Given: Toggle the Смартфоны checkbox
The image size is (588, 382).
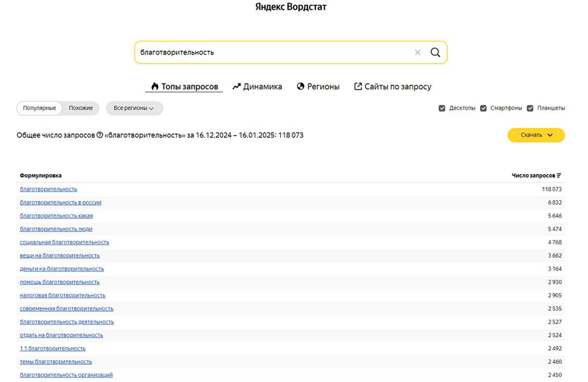Looking at the screenshot, I should (483, 108).
